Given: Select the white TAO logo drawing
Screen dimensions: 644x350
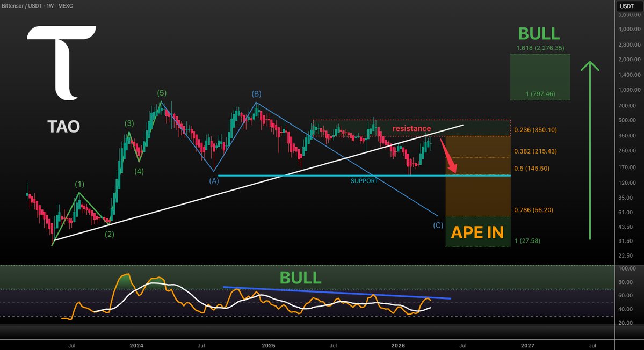Looking at the screenshot, I should 62,63.
